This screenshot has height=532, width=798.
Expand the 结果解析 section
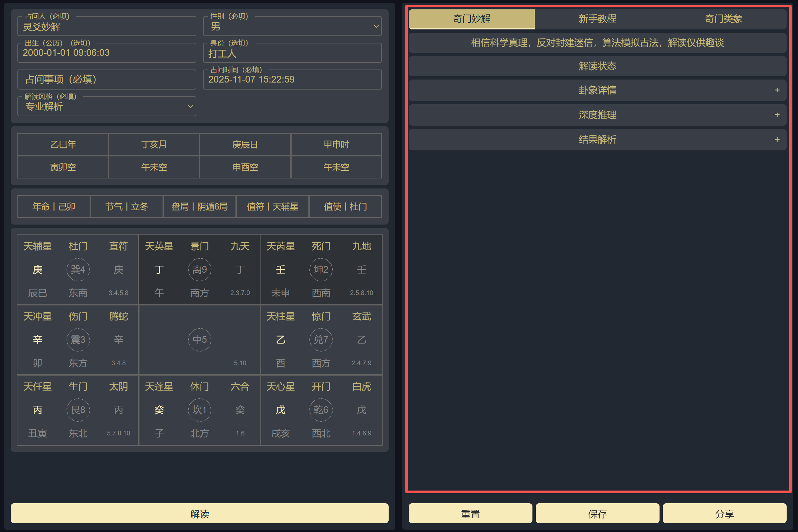click(x=597, y=140)
